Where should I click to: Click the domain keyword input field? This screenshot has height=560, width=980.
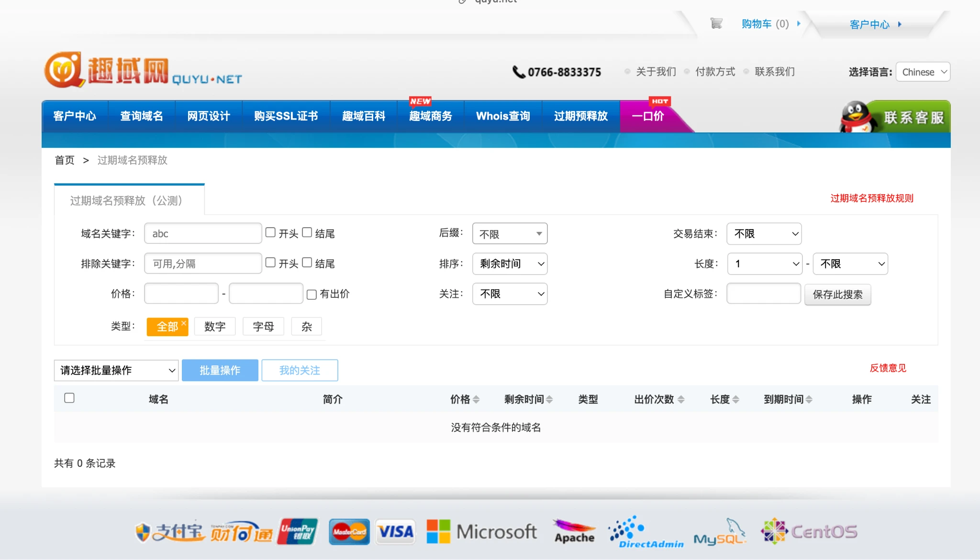(x=203, y=234)
